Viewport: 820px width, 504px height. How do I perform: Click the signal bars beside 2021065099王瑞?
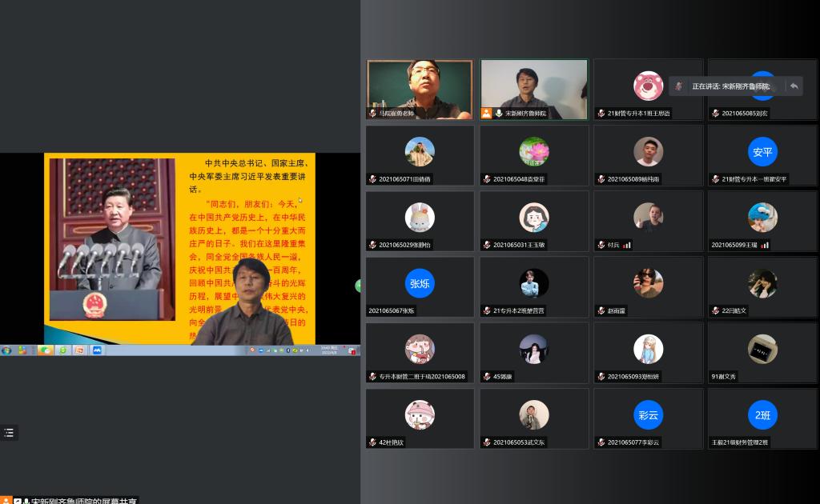765,245
